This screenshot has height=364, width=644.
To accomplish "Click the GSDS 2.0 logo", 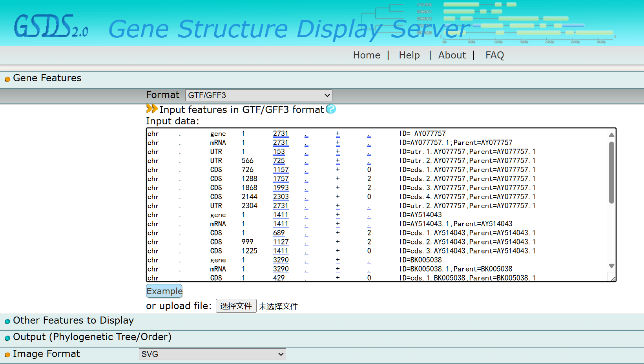I will pos(51,27).
